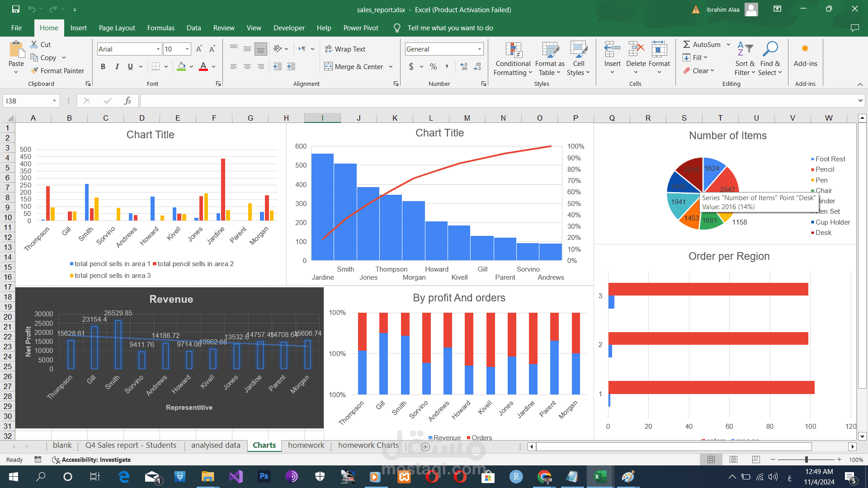868x488 pixels.
Task: Click the vertical scrollbar down arrow
Action: click(862, 436)
